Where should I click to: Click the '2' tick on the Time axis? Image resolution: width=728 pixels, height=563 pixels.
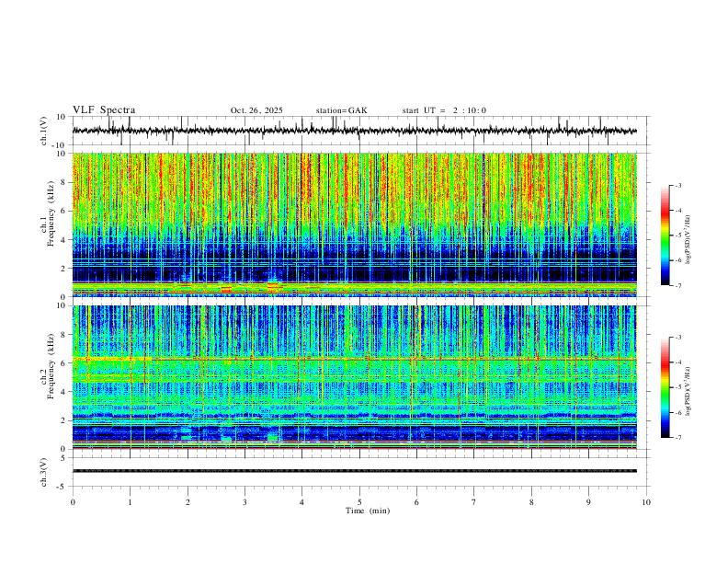coord(188,502)
